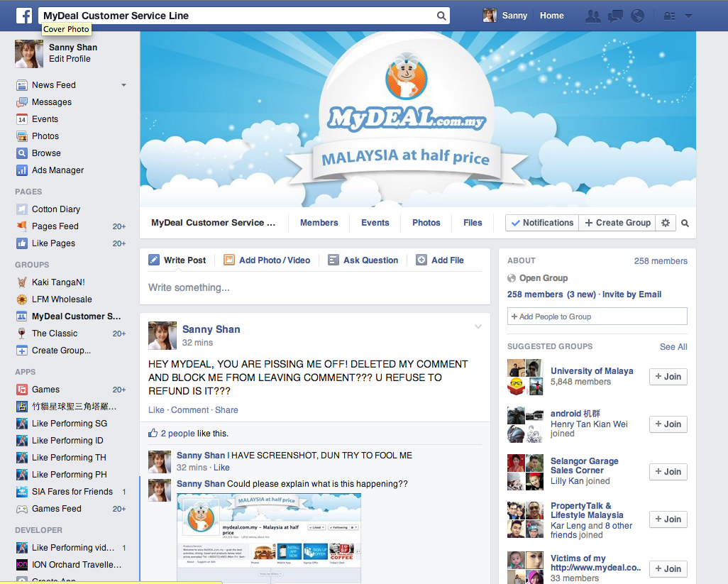
Task: Join the android 机群 group
Action: pyautogui.click(x=668, y=424)
